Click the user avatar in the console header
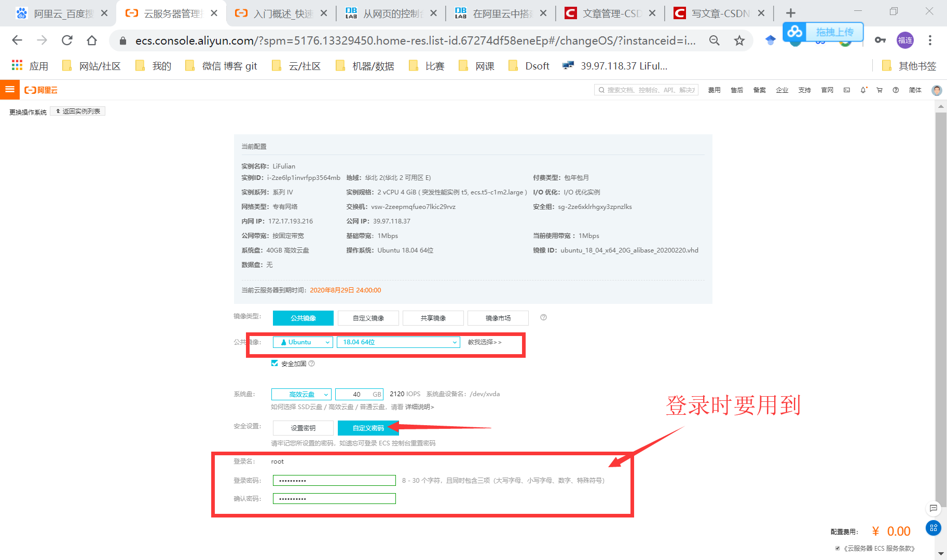The height and width of the screenshot is (560, 947). pos(936,90)
